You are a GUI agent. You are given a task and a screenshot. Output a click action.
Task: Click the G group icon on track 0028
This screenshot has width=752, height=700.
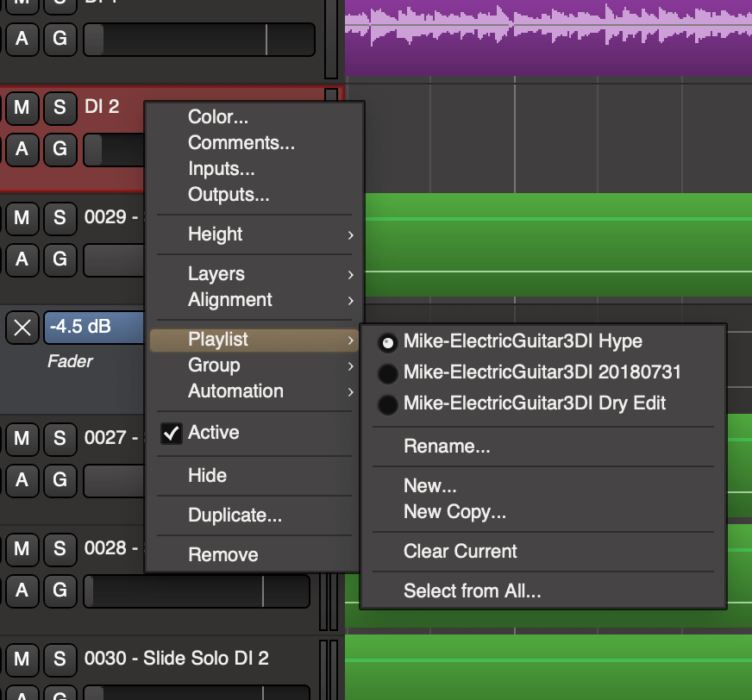click(59, 591)
